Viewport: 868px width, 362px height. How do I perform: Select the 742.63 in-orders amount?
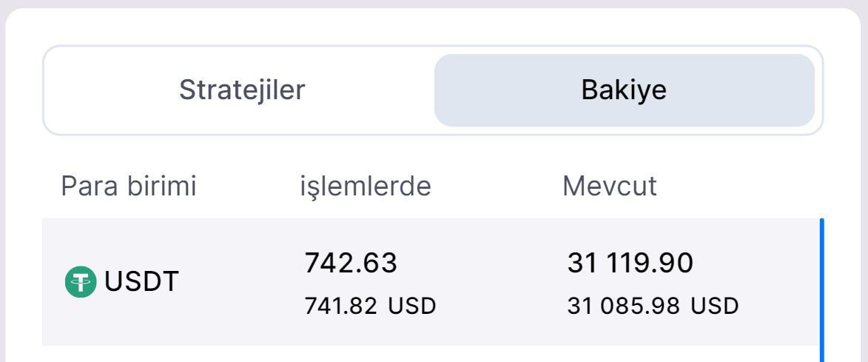point(351,263)
